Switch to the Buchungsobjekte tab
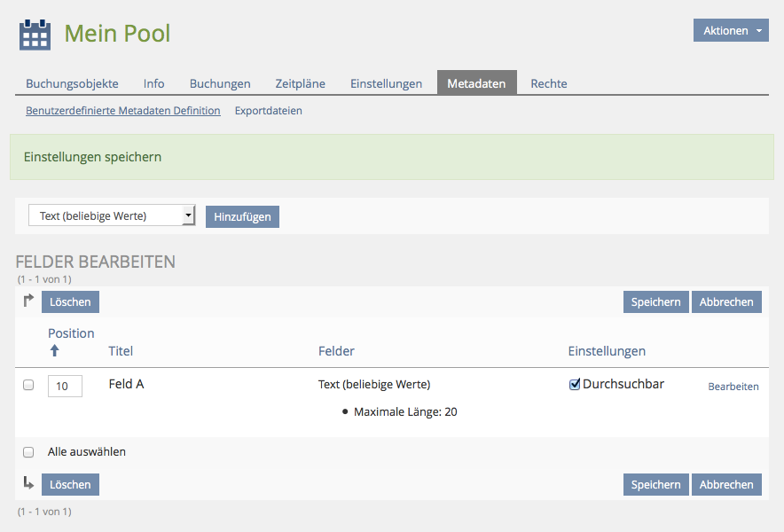 (x=72, y=83)
